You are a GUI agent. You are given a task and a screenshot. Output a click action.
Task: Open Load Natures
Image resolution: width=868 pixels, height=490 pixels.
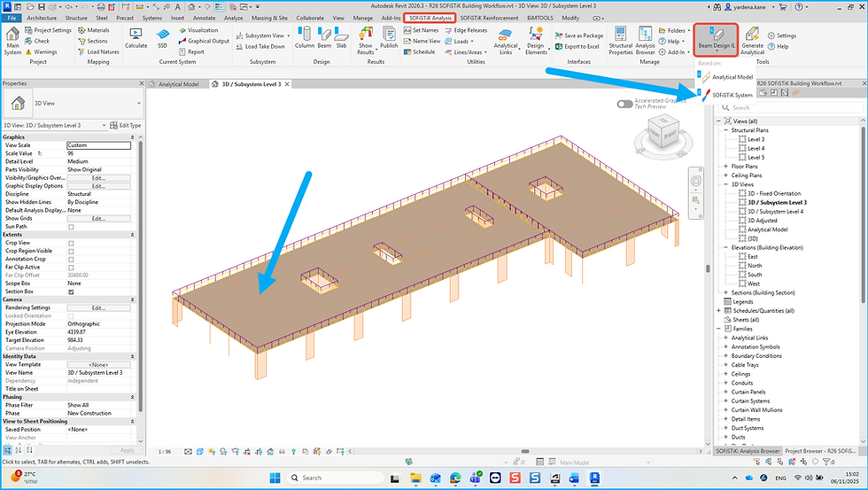click(x=98, y=52)
